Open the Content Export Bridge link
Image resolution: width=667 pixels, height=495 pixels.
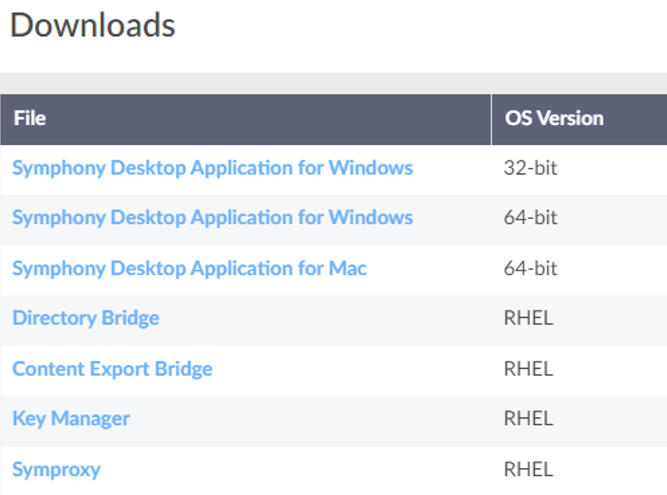pyautogui.click(x=112, y=369)
